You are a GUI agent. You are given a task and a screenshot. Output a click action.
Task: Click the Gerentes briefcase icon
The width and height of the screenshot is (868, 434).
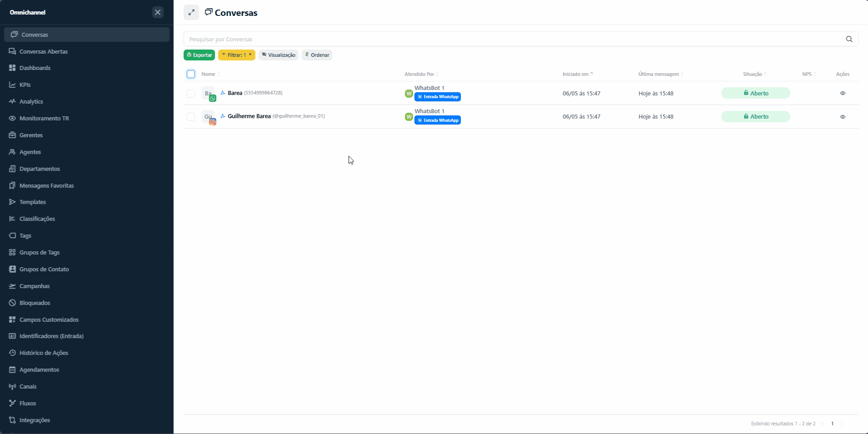(x=12, y=135)
